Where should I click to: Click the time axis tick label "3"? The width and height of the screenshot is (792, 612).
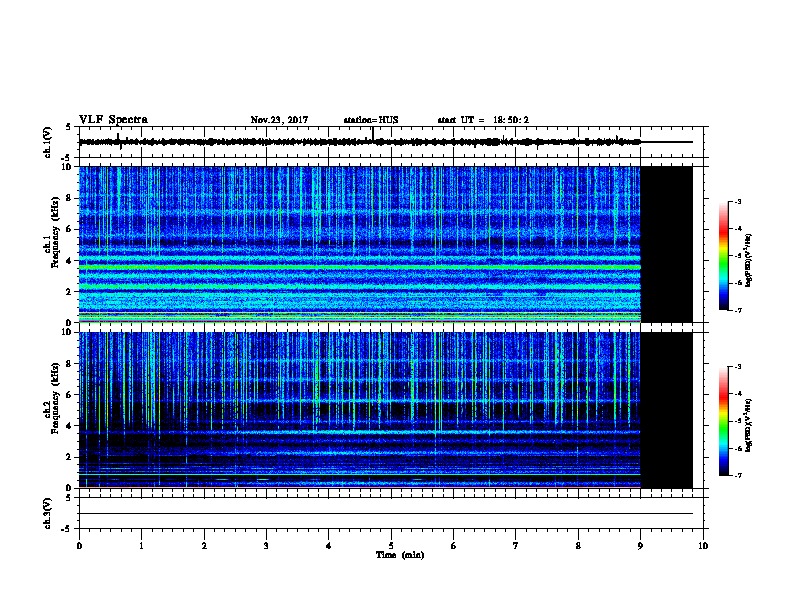coord(266,545)
